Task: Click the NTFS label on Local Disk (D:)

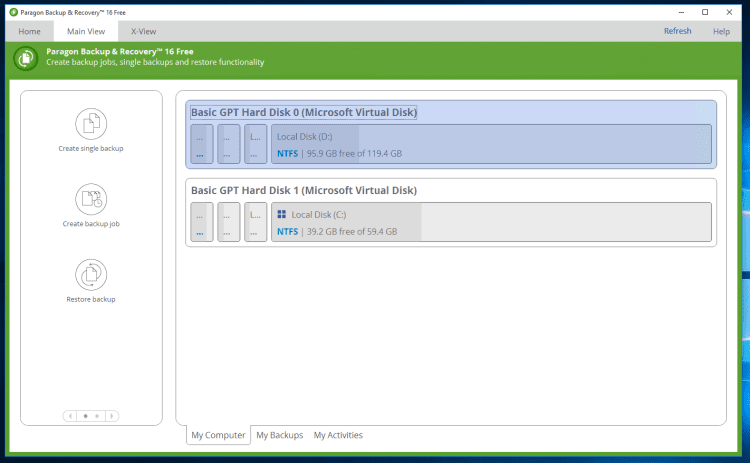Action: click(287, 154)
